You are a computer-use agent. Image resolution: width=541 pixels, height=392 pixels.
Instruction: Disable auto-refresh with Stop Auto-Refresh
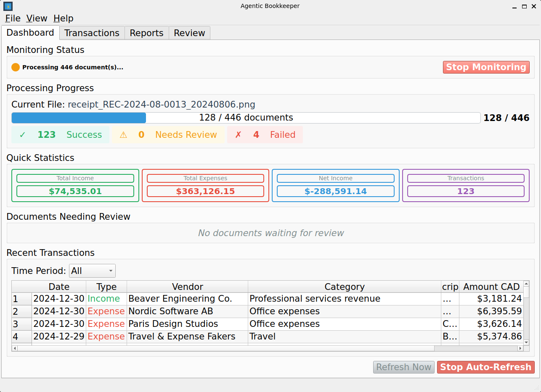point(485,367)
